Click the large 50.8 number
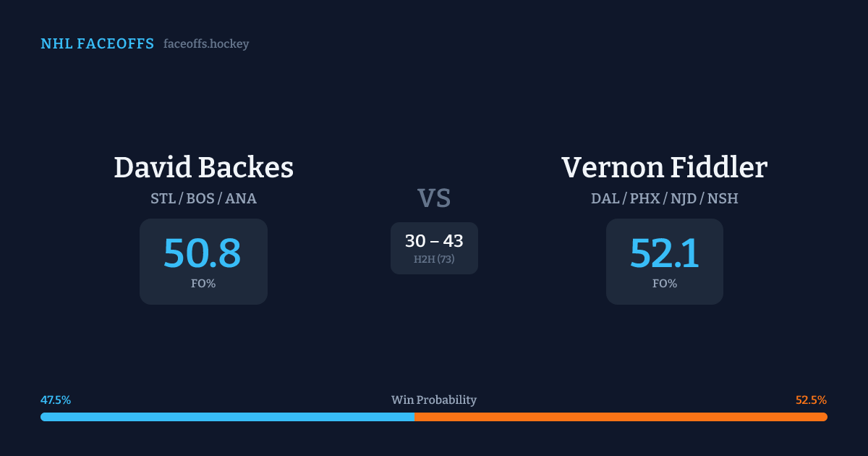868x456 pixels. click(x=203, y=253)
